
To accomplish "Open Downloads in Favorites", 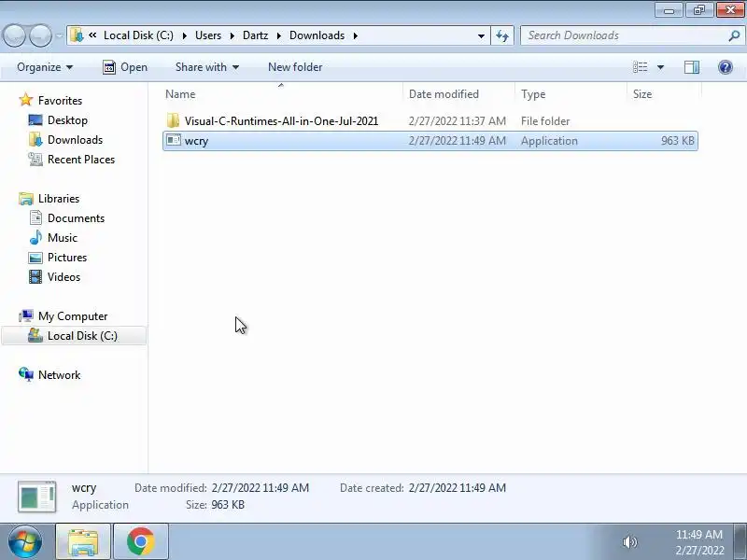I will click(76, 139).
